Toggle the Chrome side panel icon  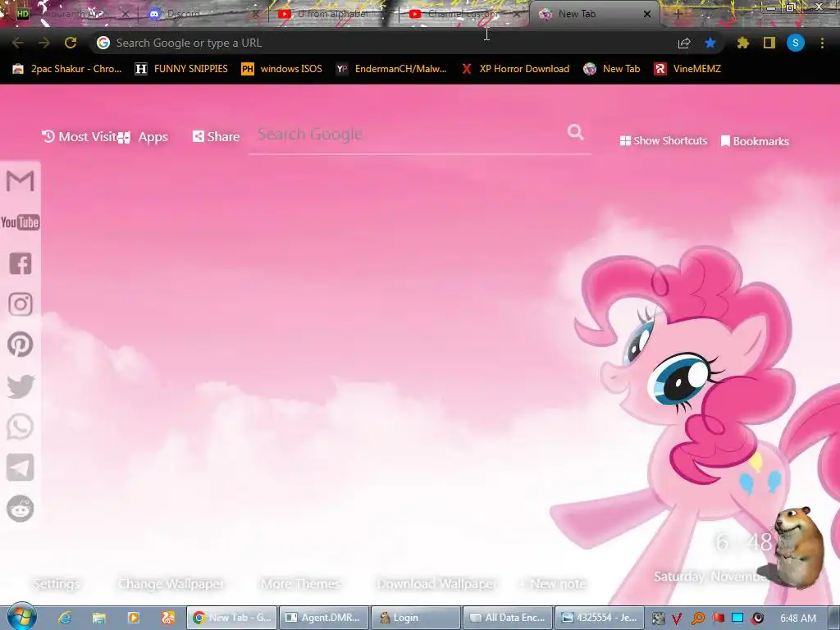(x=769, y=43)
